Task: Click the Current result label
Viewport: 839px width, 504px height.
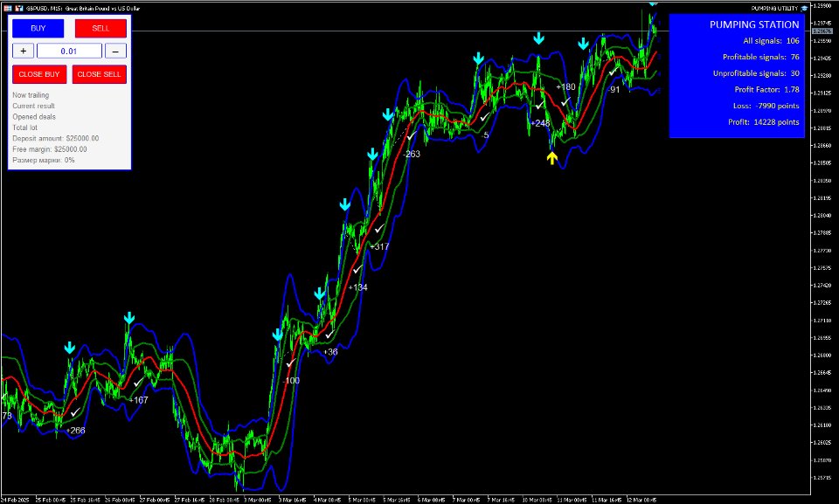Action: (x=34, y=106)
